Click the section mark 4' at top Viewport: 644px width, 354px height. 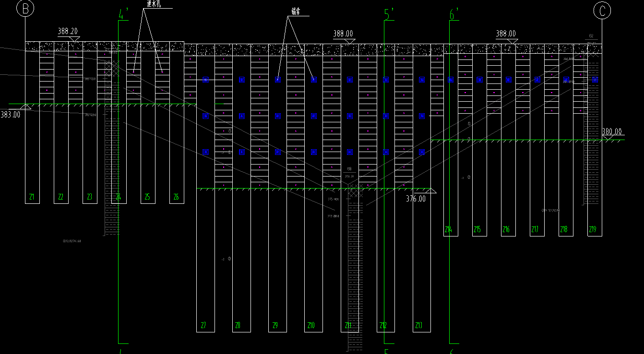[123, 14]
